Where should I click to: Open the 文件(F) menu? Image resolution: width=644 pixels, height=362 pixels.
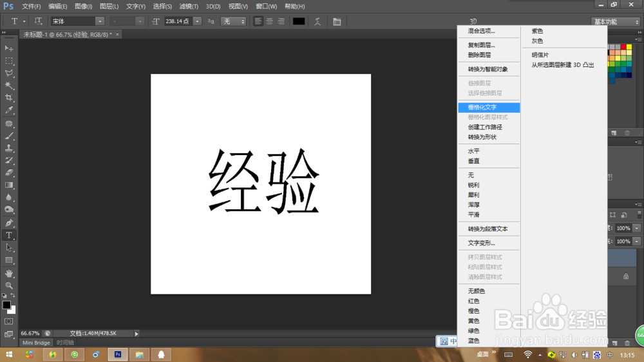pyautogui.click(x=31, y=6)
